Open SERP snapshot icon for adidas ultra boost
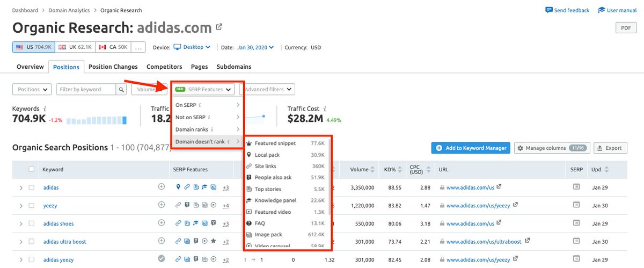The height and width of the screenshot is (268, 644). pyautogui.click(x=576, y=241)
